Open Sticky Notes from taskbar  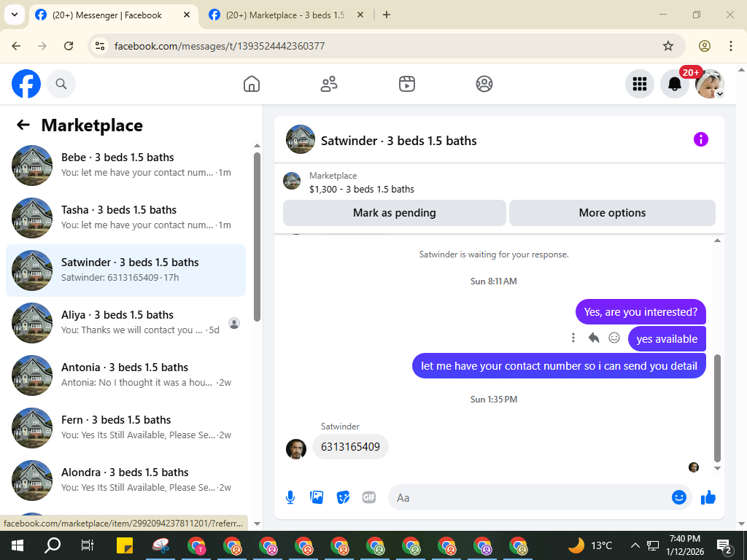click(x=125, y=545)
